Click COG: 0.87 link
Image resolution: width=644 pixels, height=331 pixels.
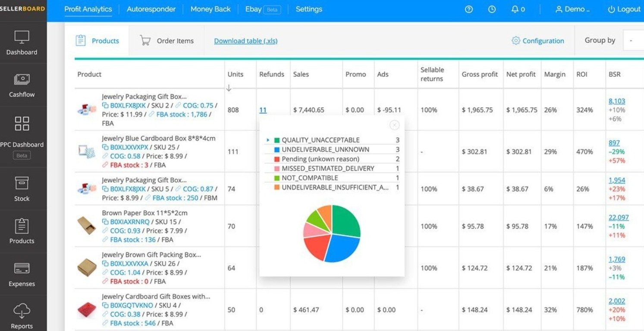tap(198, 189)
